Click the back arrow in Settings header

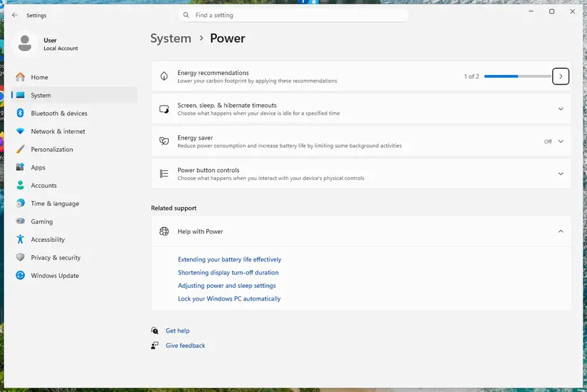pyautogui.click(x=15, y=15)
